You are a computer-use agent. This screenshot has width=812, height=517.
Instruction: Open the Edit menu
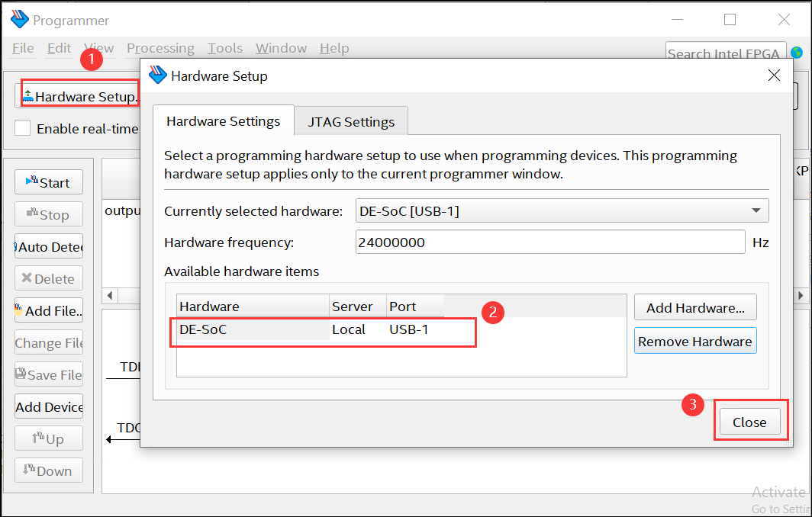(59, 48)
